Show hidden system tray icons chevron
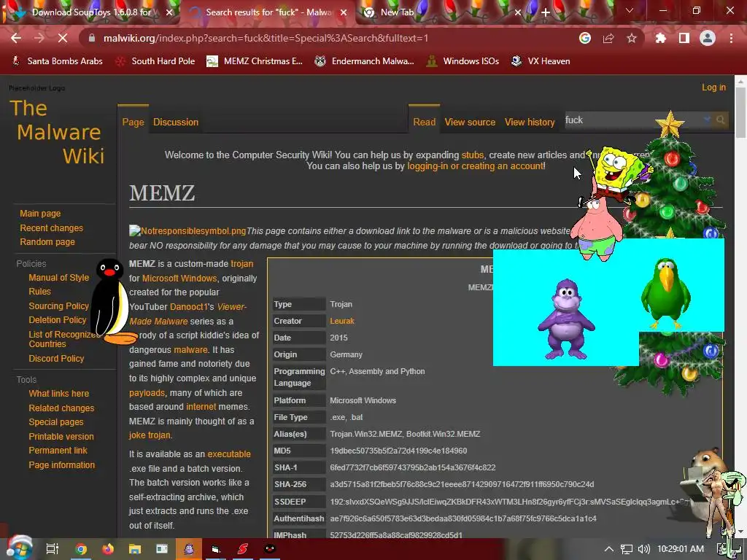 (609, 549)
